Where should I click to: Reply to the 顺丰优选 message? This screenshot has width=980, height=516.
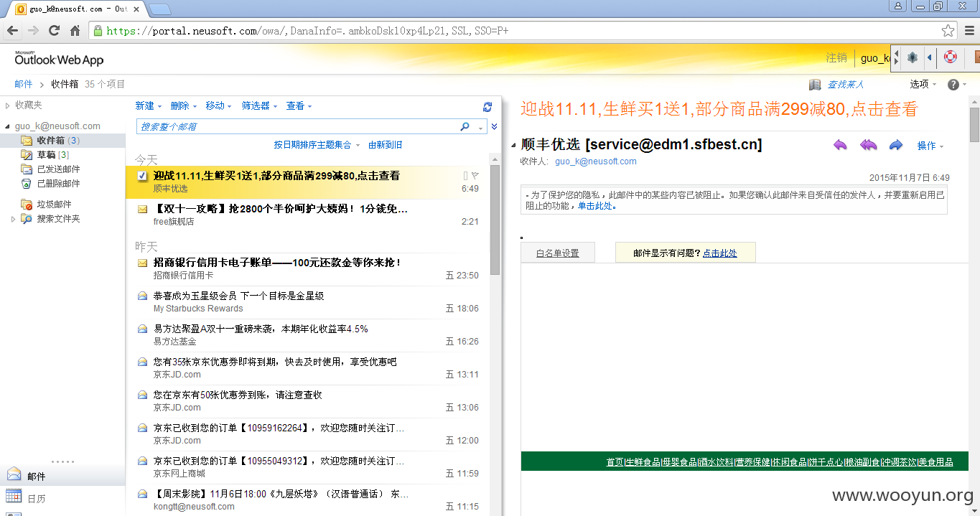840,145
